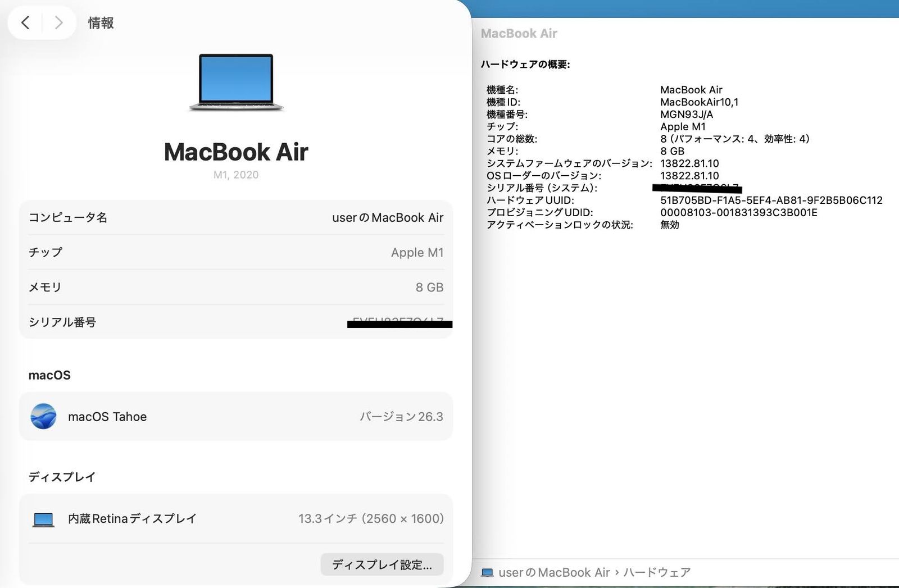Select the userのMacBook Air breadcrumb

point(553,572)
